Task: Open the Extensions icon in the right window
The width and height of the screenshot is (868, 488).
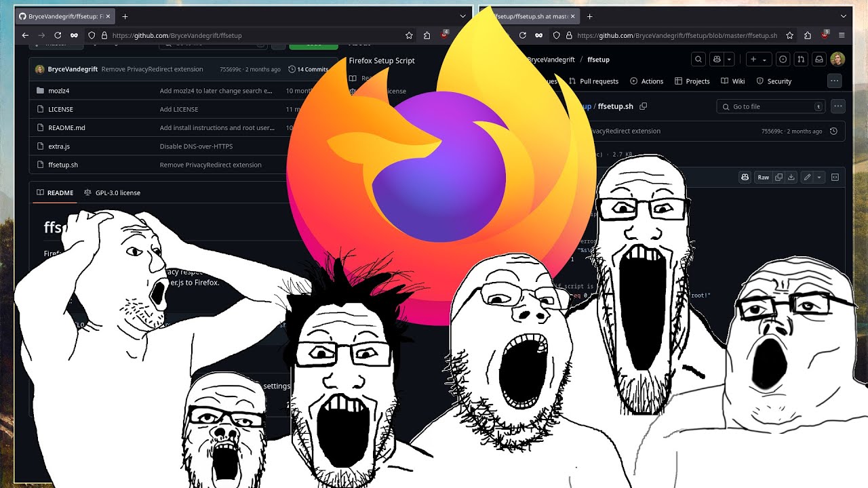Action: tap(808, 35)
